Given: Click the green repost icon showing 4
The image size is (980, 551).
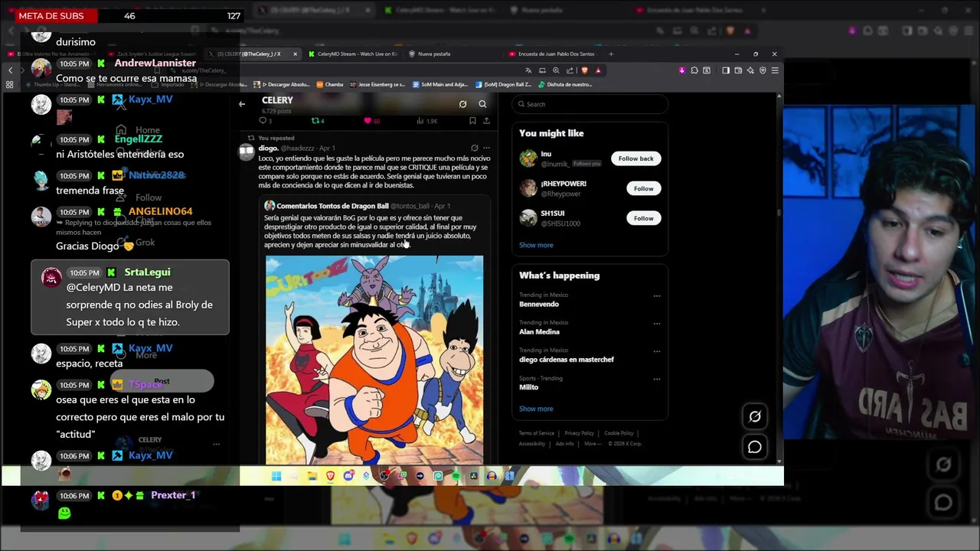Looking at the screenshot, I should (x=314, y=121).
